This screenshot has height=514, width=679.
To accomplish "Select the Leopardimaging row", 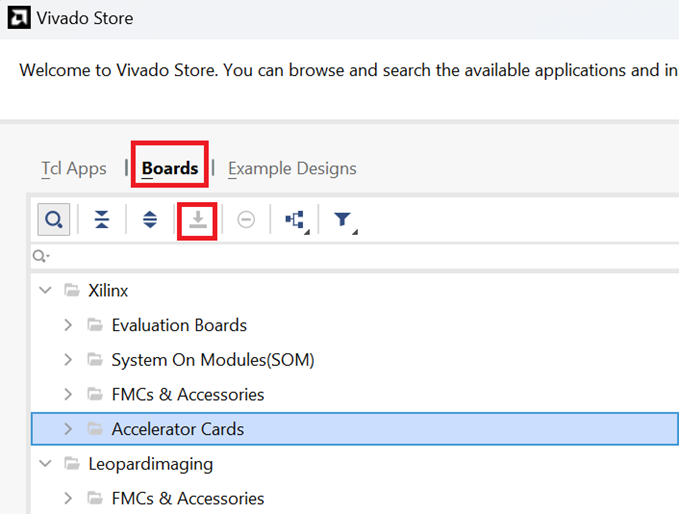I will tap(355, 464).
